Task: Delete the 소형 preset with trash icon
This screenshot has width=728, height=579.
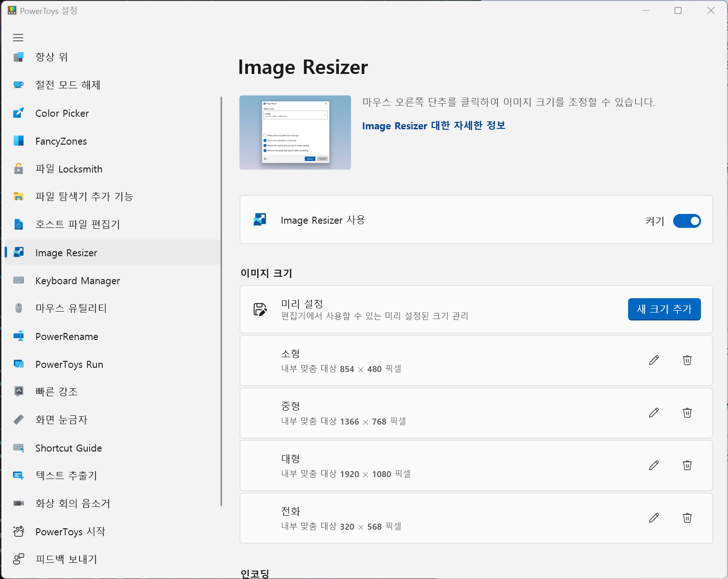Action: [x=687, y=360]
